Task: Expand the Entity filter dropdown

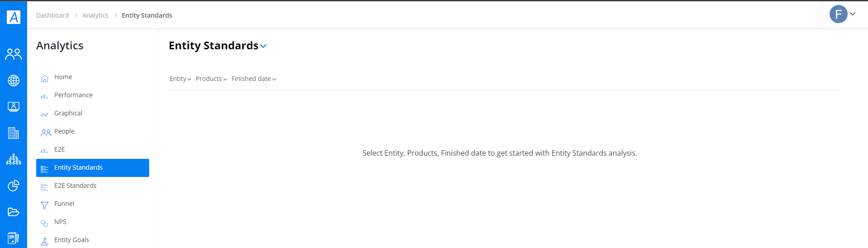Action: pyautogui.click(x=180, y=79)
